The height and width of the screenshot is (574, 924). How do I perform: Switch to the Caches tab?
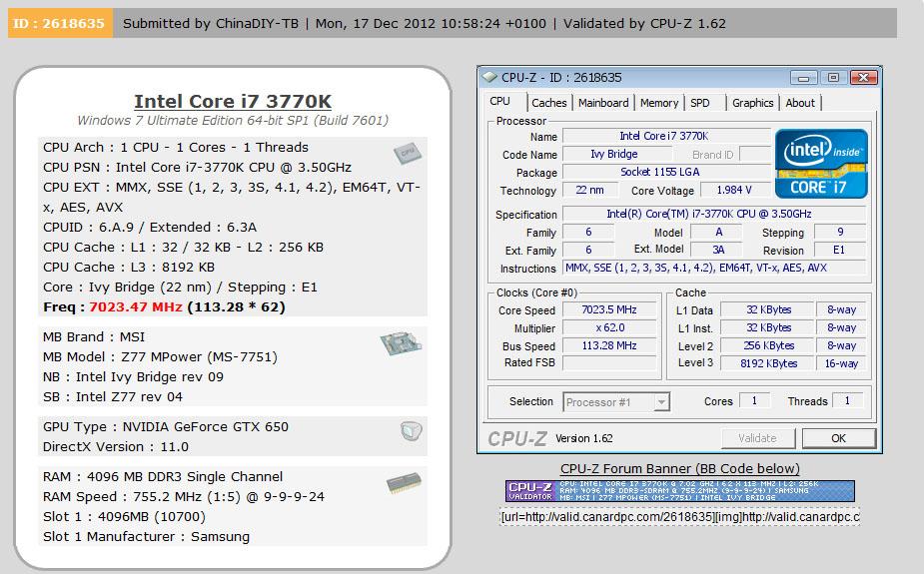click(x=548, y=103)
